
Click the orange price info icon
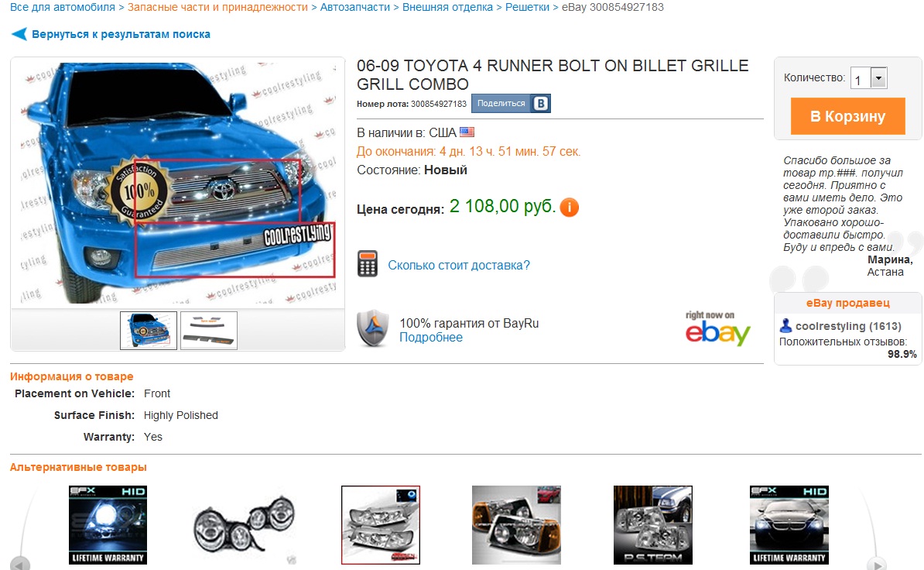coord(570,207)
